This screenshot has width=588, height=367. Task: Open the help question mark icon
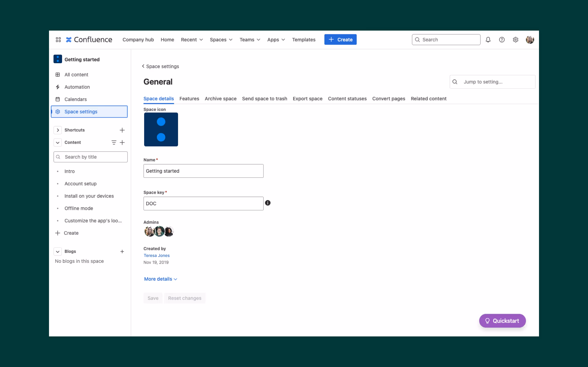[x=501, y=40]
